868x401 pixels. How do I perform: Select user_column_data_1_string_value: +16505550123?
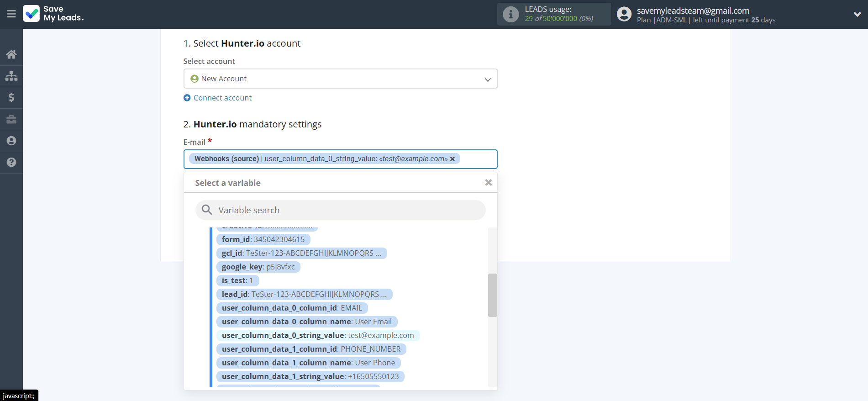pos(310,376)
